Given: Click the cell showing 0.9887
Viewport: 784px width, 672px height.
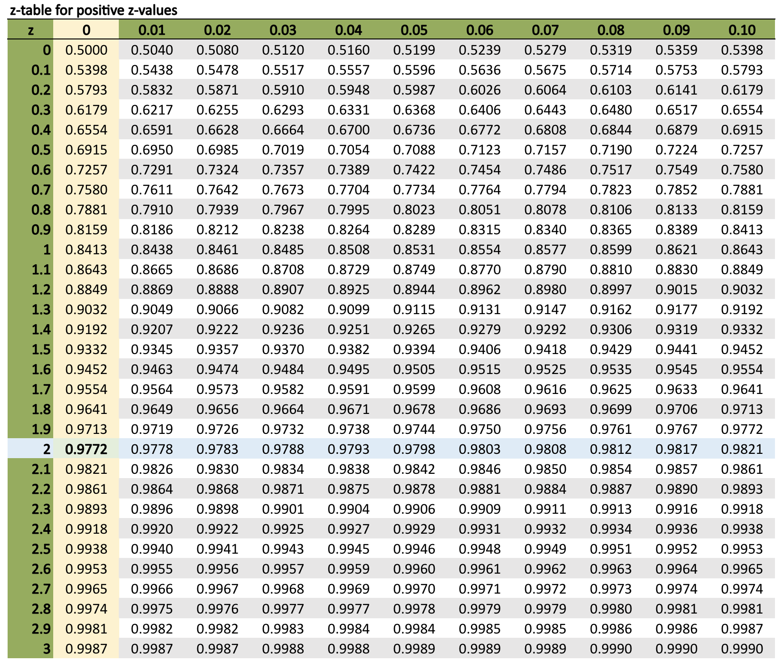Looking at the screenshot, I should point(611,489).
